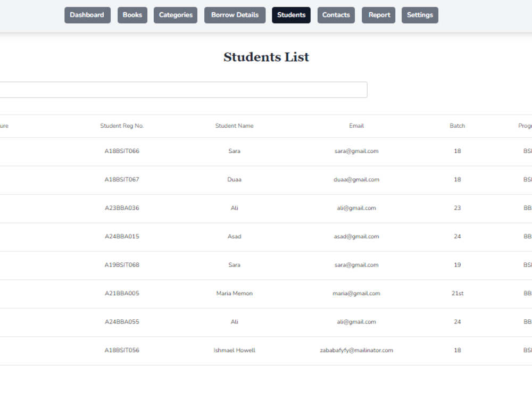Screen dimensions: 532x399
Task: Click the Students List page title
Action: pyautogui.click(x=266, y=57)
